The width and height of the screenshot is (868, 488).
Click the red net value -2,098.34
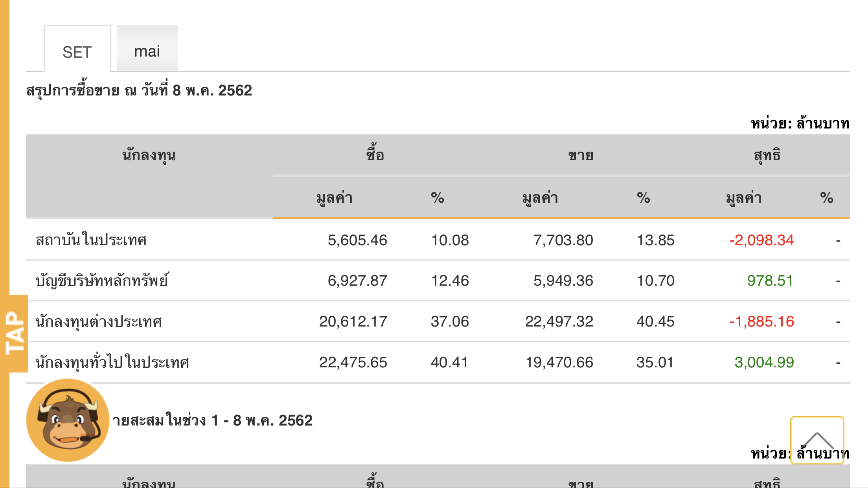[761, 240]
